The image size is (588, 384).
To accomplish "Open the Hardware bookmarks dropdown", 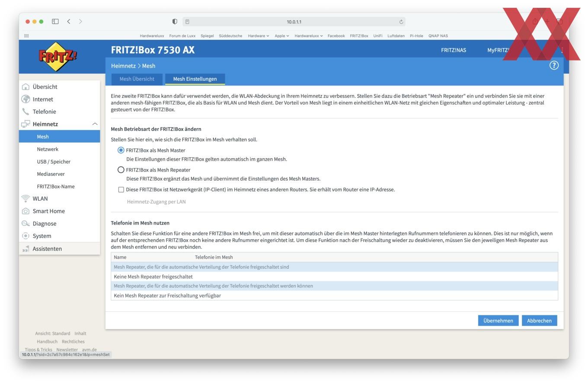I will pos(259,36).
